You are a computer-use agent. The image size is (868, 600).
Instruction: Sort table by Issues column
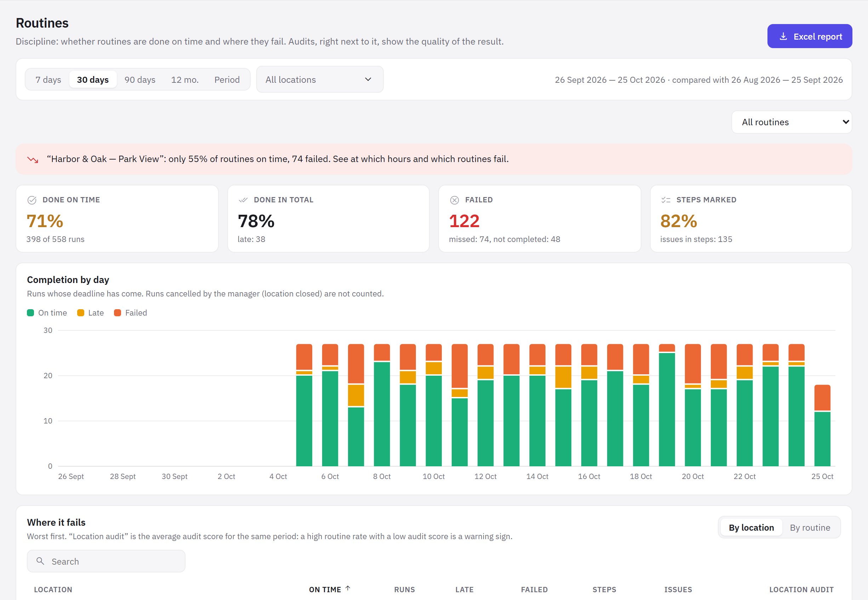tap(678, 589)
